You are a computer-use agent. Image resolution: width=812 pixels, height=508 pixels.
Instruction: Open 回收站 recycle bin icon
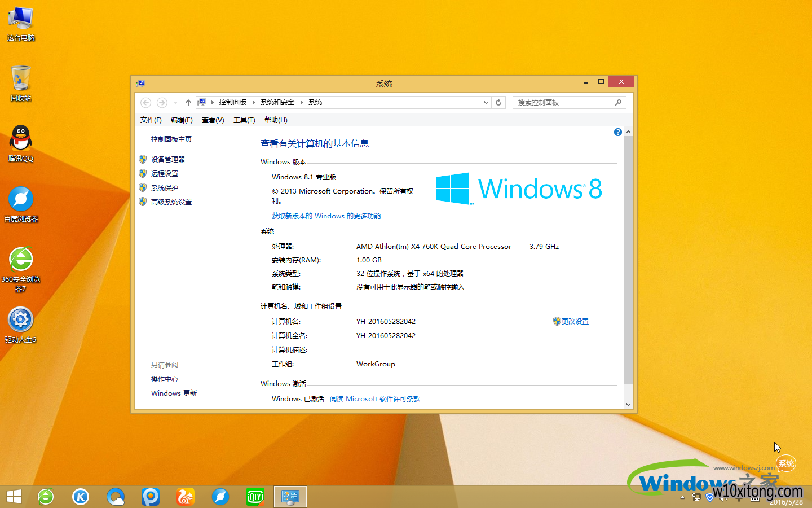click(21, 84)
